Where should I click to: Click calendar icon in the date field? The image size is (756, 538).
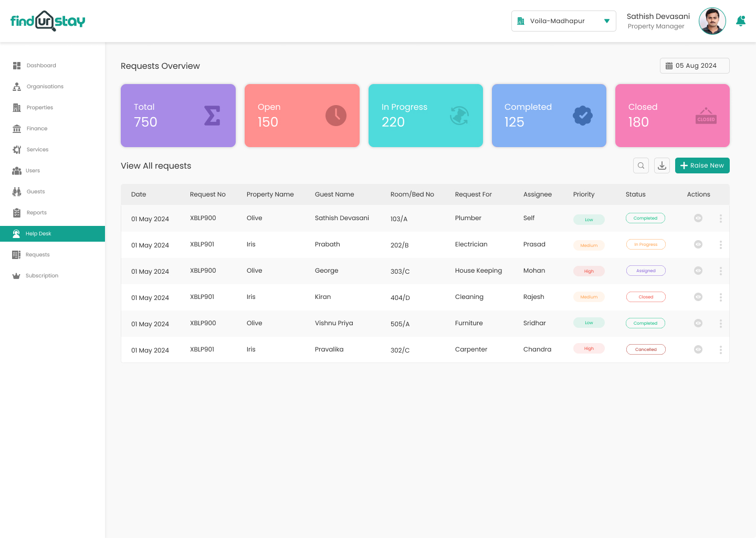point(669,66)
